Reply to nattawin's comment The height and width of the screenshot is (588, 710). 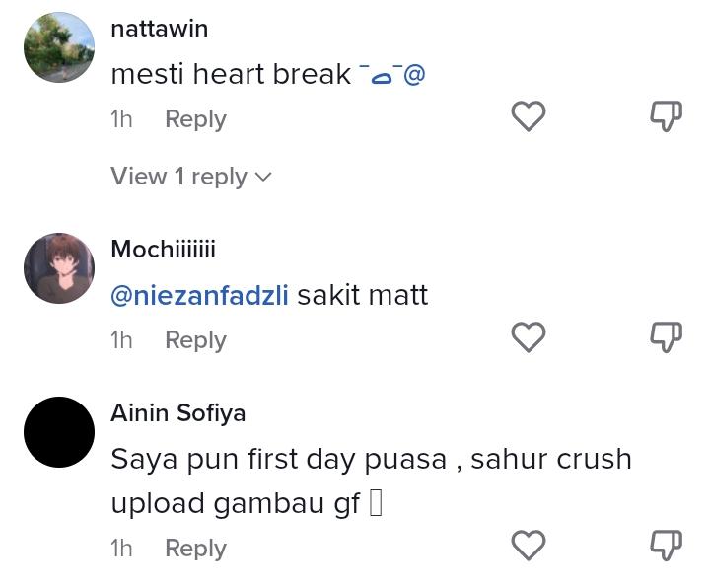click(195, 119)
